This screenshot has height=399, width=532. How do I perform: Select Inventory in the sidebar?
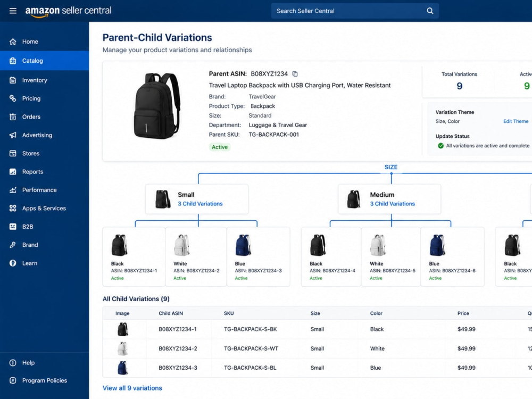point(45,80)
